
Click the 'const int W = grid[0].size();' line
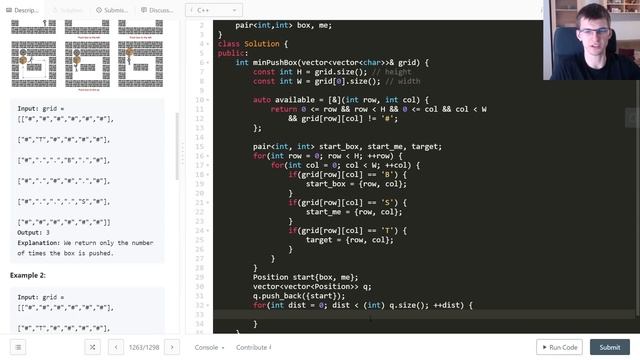pyautogui.click(x=317, y=81)
